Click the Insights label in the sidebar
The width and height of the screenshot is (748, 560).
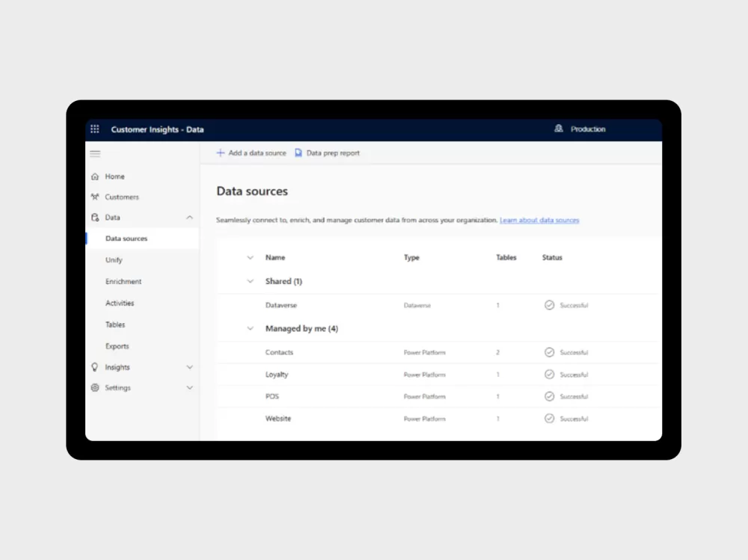point(117,367)
